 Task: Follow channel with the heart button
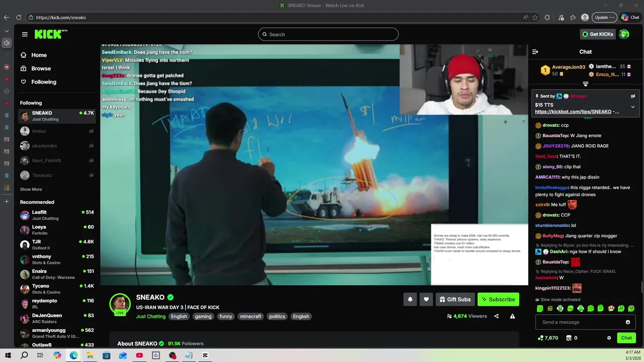pyautogui.click(x=426, y=299)
